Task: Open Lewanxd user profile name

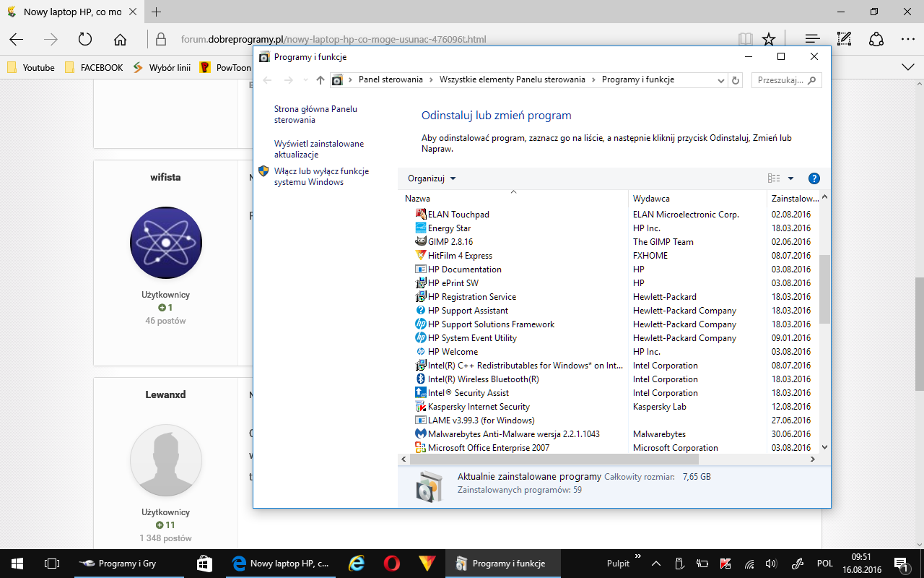Action: pos(165,394)
